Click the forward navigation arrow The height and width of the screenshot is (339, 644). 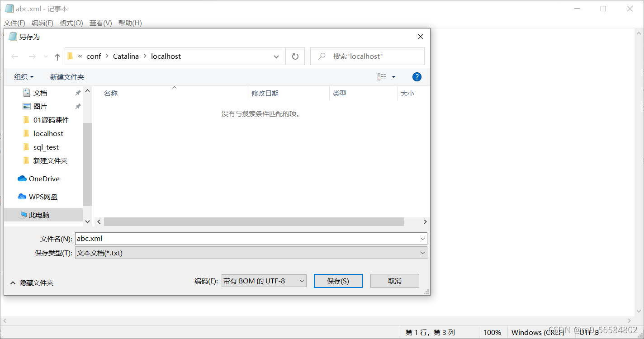pyautogui.click(x=32, y=56)
